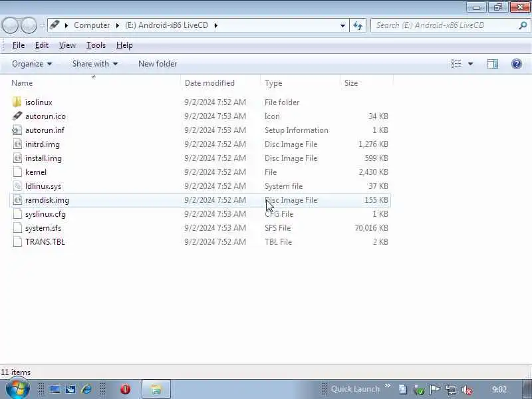Screen dimensions: 532x399
Task: Click the TRANS.TBL file icon
Action: [17, 242]
